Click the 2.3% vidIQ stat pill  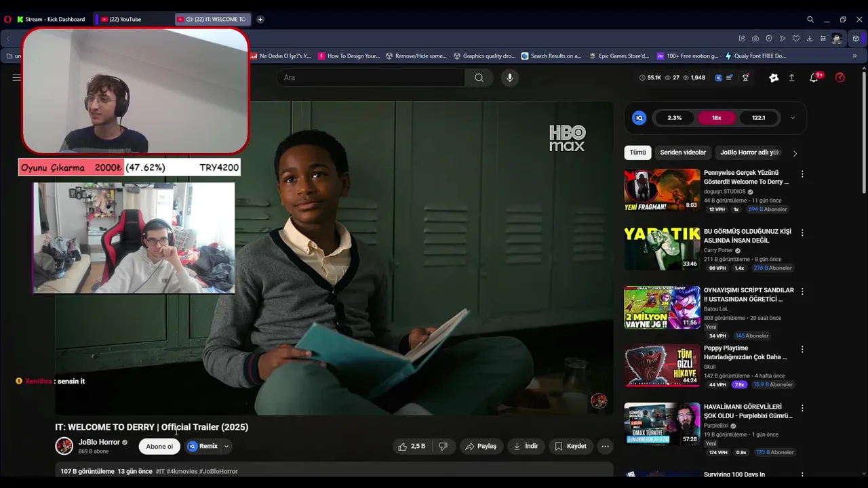(x=674, y=118)
